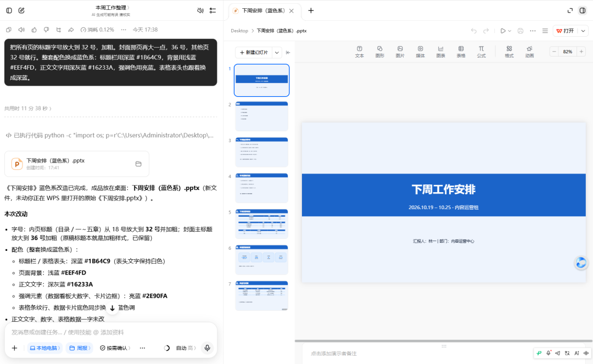
Task: Toggle the chat sidebar panel icon
Action: [x=9, y=10]
